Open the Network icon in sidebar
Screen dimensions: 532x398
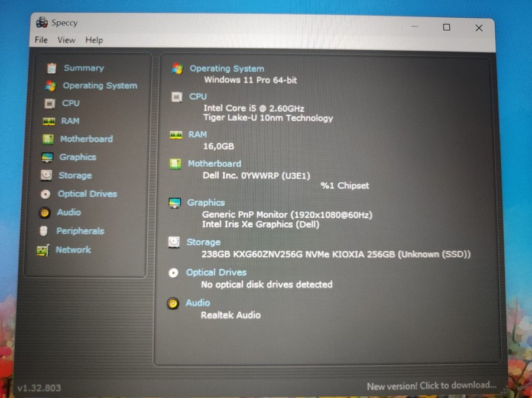[43, 250]
